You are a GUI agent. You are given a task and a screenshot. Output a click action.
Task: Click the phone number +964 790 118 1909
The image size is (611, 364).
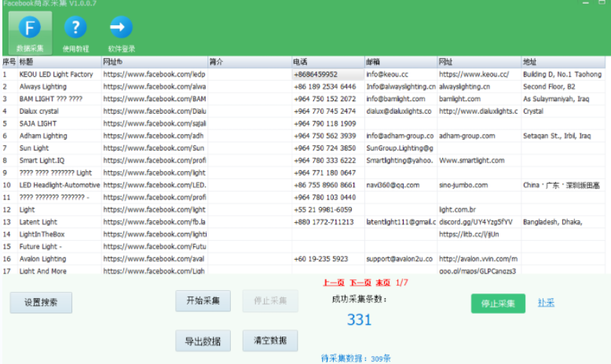[x=324, y=123]
